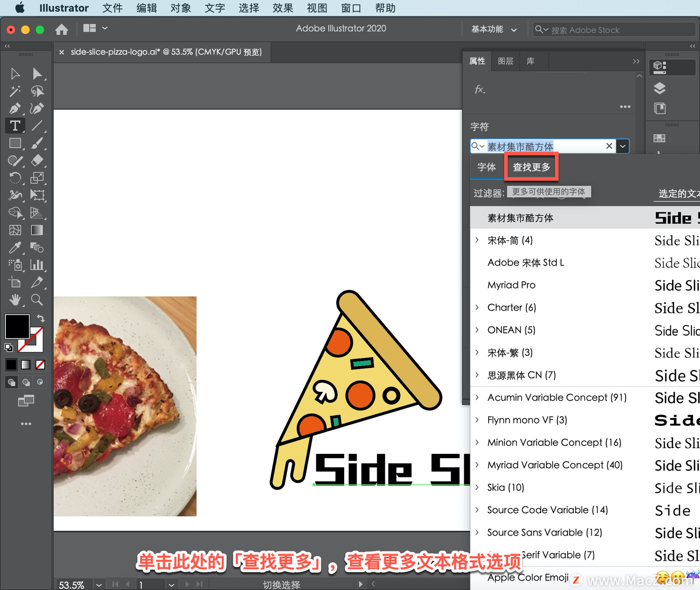Click the clear font search field button
The image size is (700, 590).
point(609,146)
